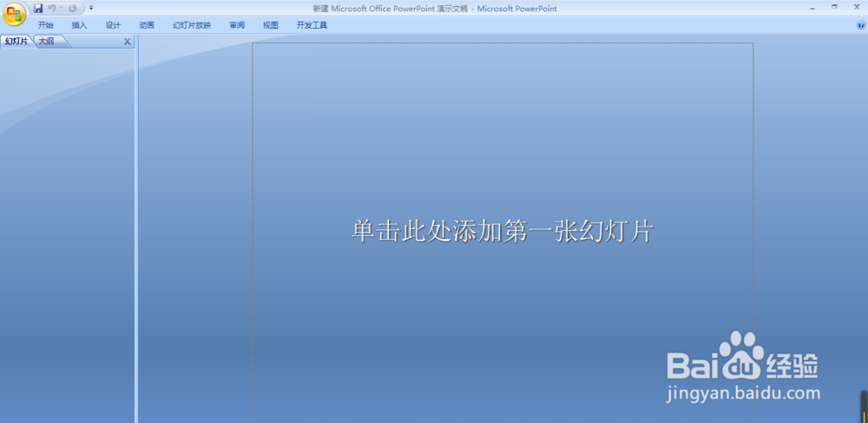Switch to the 审阅 ribbon tab
The width and height of the screenshot is (868, 423).
pos(237,25)
